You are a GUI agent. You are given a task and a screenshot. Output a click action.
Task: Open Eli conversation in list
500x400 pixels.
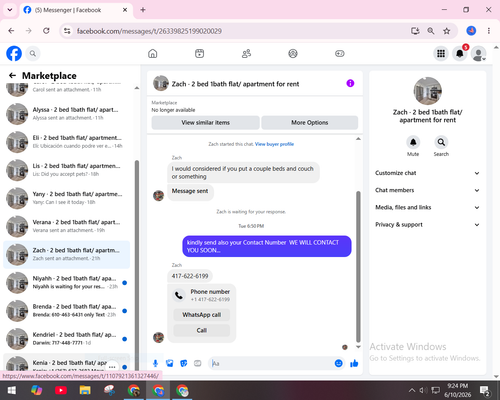(67, 142)
